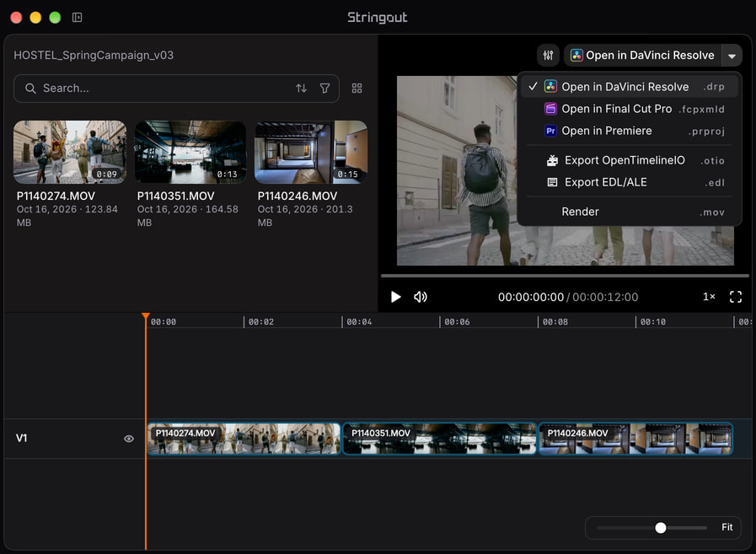Click the 00:02 ruler mark
Screen dimensions: 756x554
pyautogui.click(x=260, y=322)
